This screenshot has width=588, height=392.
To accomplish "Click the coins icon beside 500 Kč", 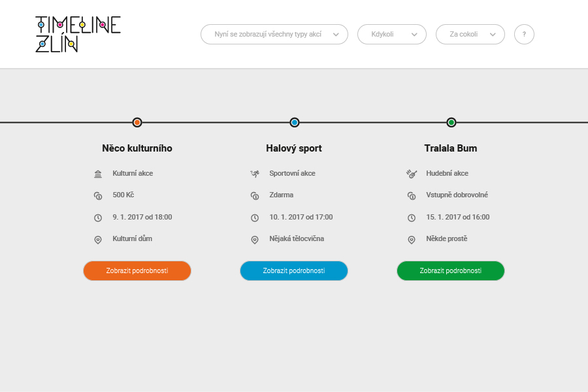I will (98, 195).
